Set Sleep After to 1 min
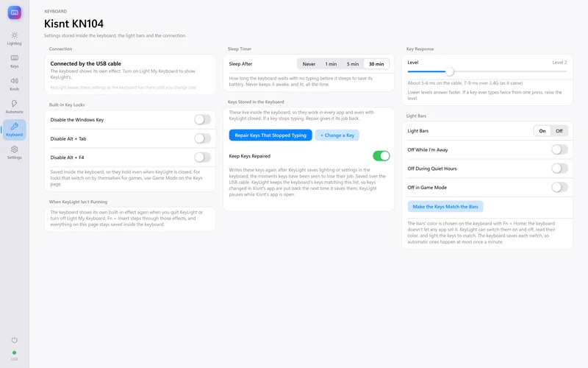Viewport: 588px width, 368px height. click(x=331, y=64)
